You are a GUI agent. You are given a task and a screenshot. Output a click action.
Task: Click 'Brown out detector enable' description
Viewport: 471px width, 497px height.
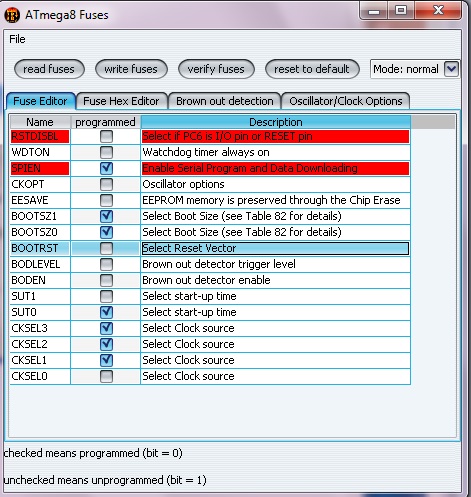click(x=275, y=280)
